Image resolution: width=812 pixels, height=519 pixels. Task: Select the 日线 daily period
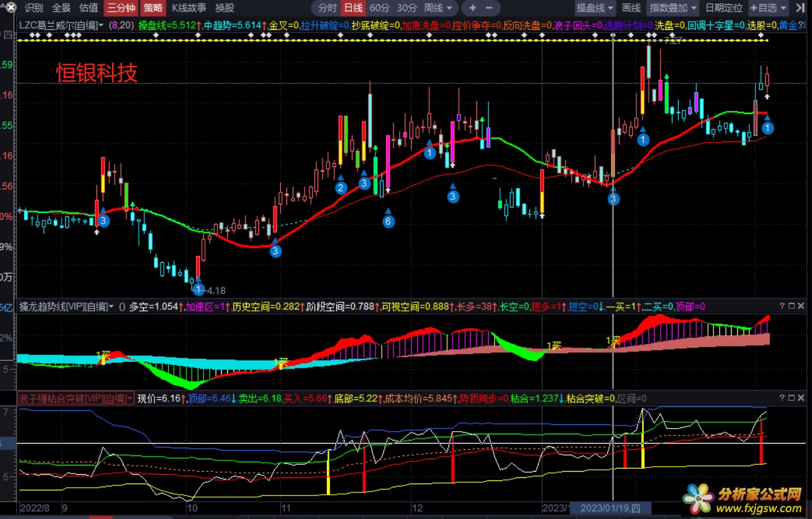point(353,8)
